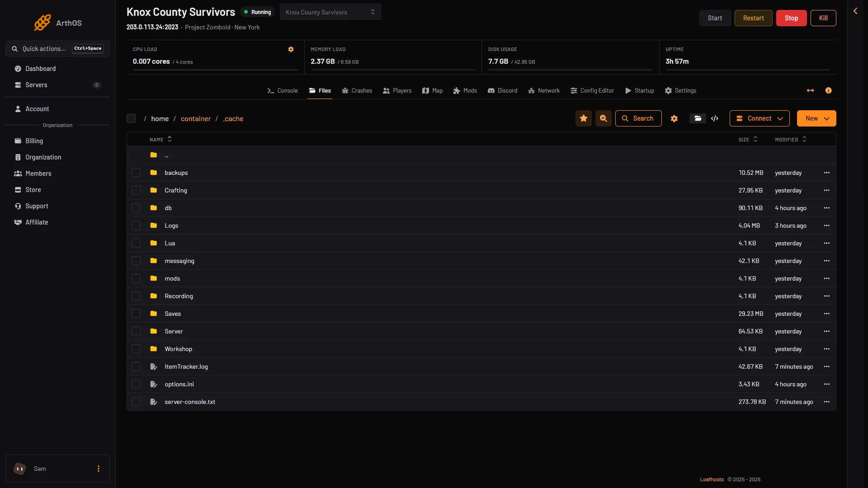
Task: Click the parent directory folder icon
Action: click(154, 155)
